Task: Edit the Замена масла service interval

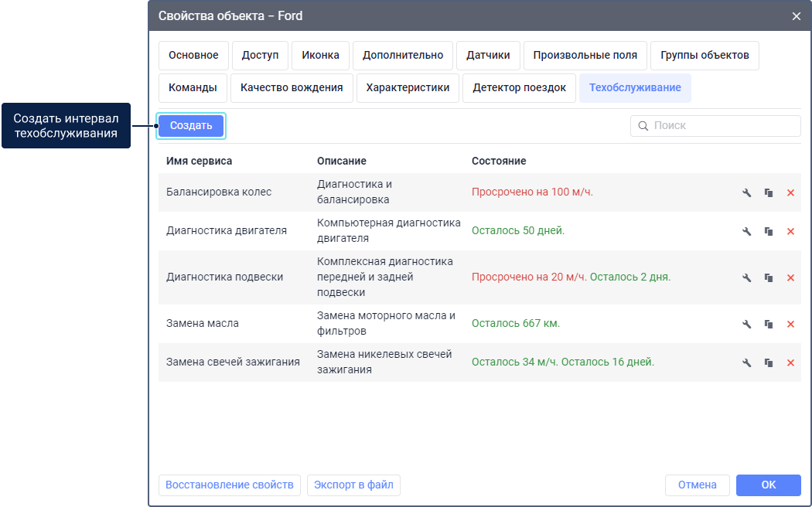Action: coord(747,324)
